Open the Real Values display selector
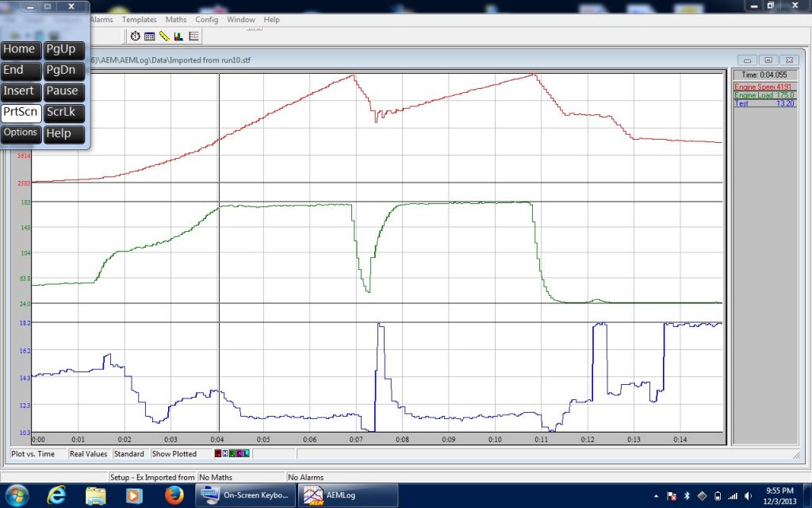Image resolution: width=812 pixels, height=508 pixels. 88,454
